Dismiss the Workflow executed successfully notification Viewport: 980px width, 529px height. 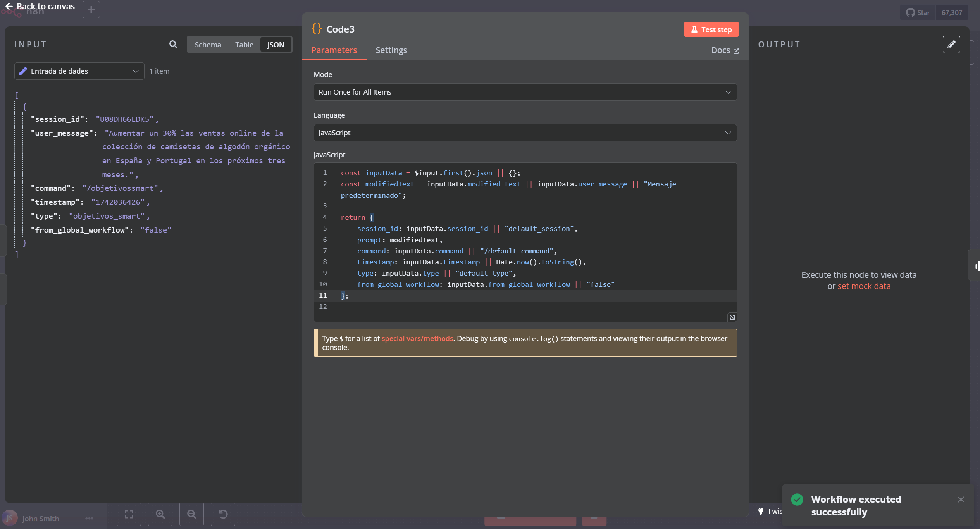click(x=961, y=500)
